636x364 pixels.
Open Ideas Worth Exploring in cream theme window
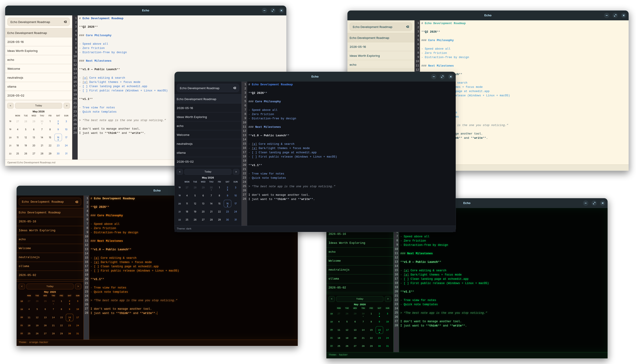click(x=381, y=56)
